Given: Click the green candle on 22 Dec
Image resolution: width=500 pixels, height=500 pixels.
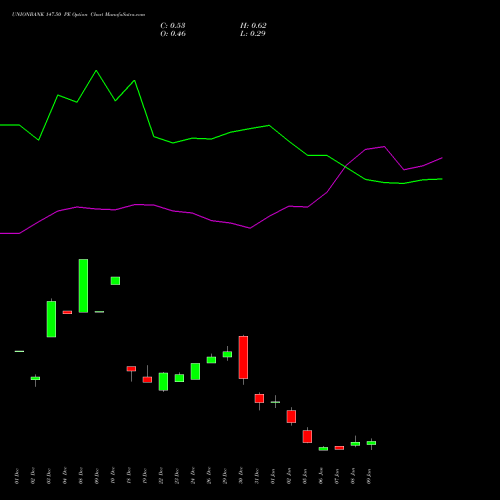Looking at the screenshot, I should tap(163, 381).
